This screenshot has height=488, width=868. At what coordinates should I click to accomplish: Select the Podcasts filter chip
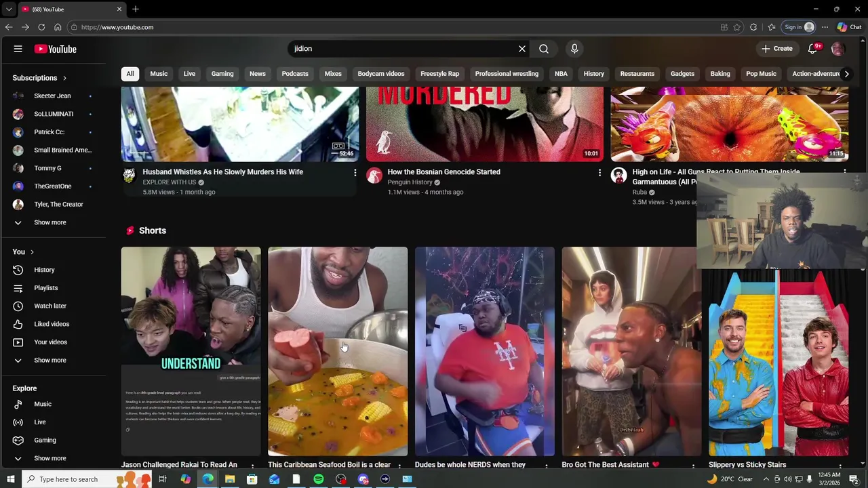(295, 74)
